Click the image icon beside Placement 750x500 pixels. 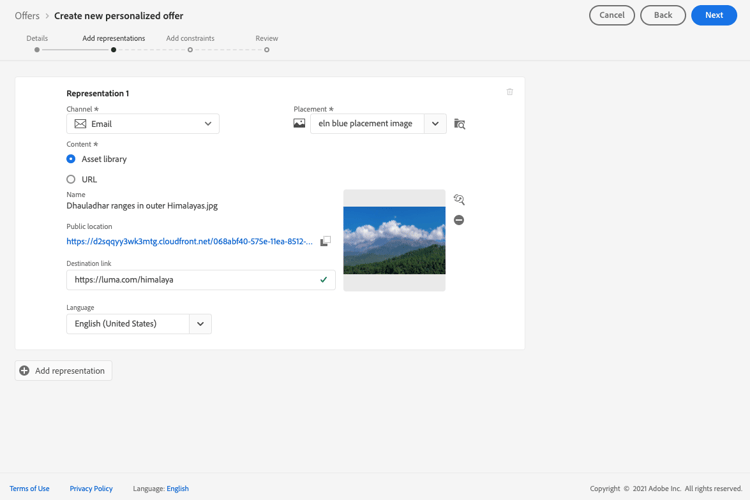[299, 124]
